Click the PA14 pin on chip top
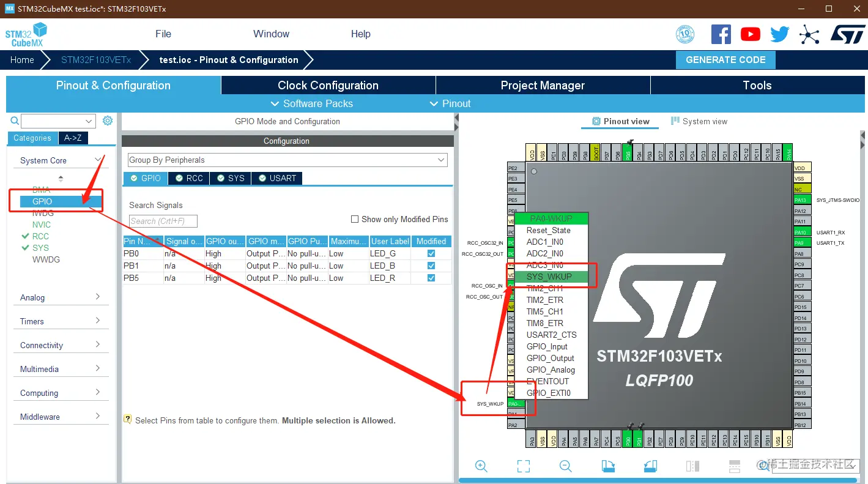Viewport: 868px width, 484px height. [x=788, y=153]
